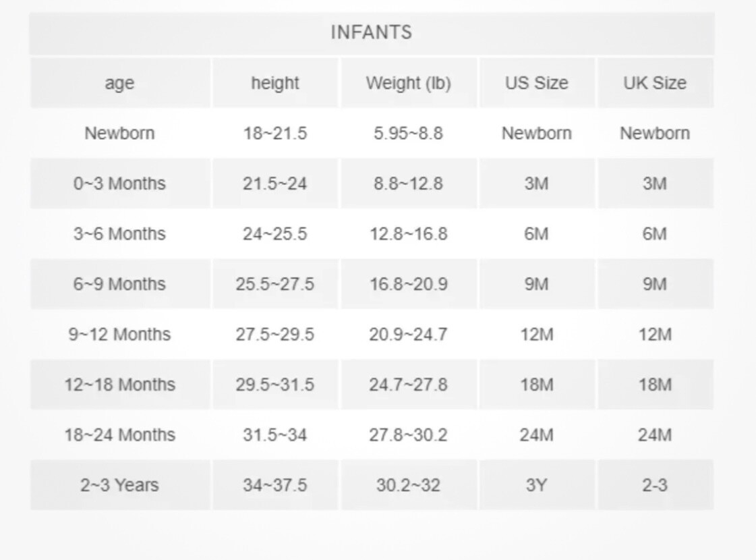Image resolution: width=756 pixels, height=560 pixels.
Task: Select the 6~9 Months age cell
Action: click(119, 283)
